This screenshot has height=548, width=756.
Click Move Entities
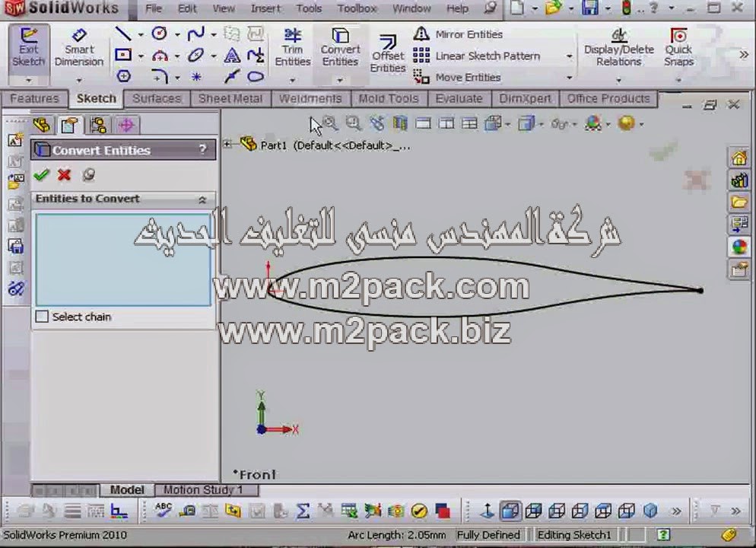[x=457, y=77]
